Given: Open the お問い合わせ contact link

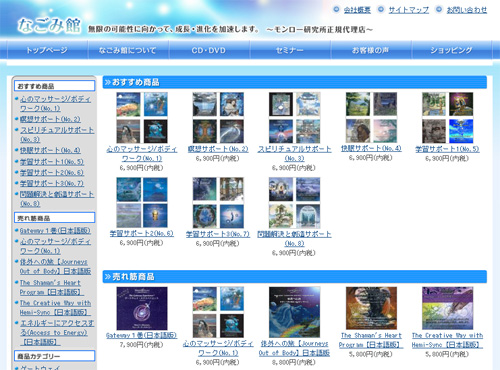Looking at the screenshot, I should click(467, 10).
